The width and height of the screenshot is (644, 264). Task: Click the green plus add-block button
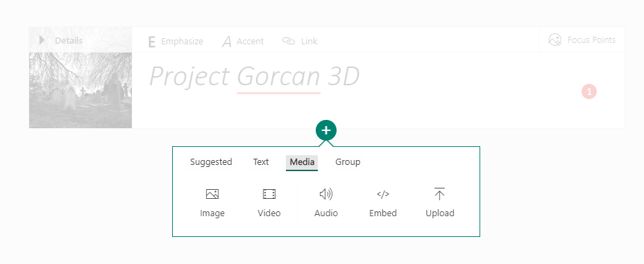coord(326,131)
